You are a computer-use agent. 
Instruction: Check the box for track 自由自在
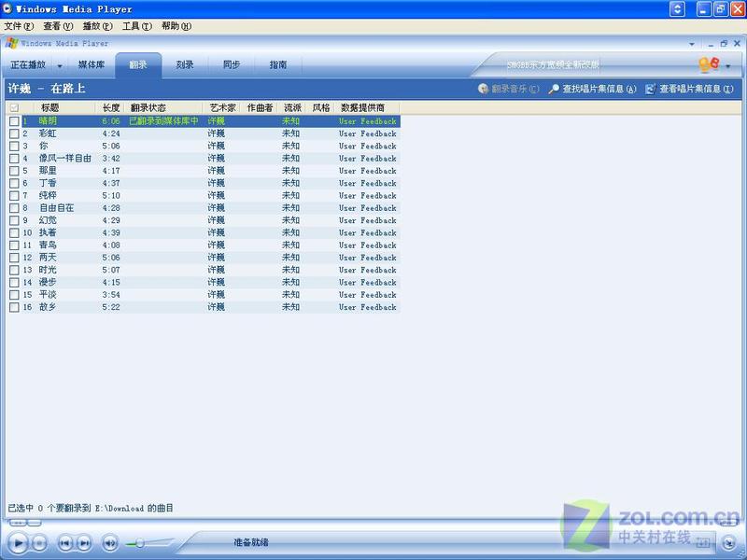14,208
